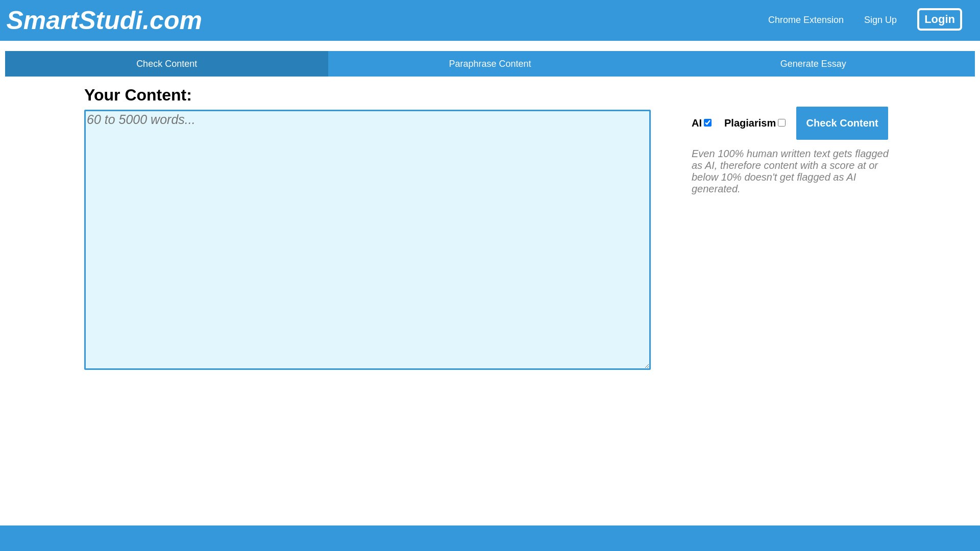The width and height of the screenshot is (980, 551).
Task: Open the Login dialog
Action: tap(940, 19)
